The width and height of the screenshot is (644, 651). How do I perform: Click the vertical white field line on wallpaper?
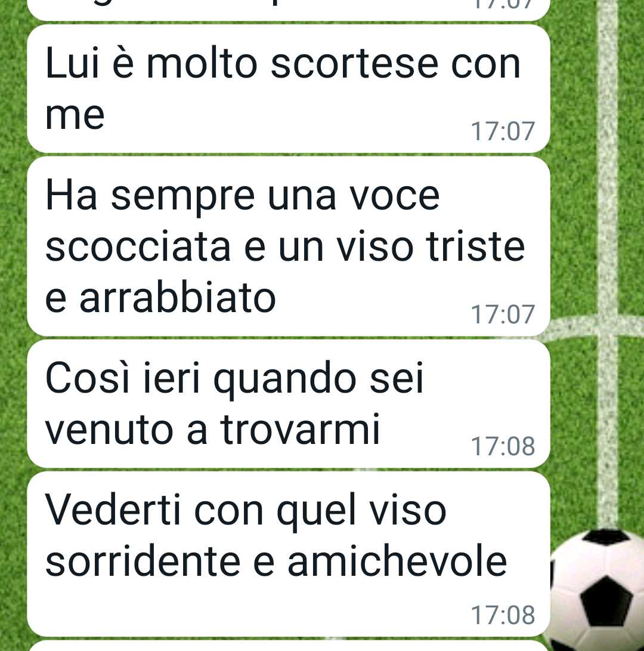tap(608, 166)
